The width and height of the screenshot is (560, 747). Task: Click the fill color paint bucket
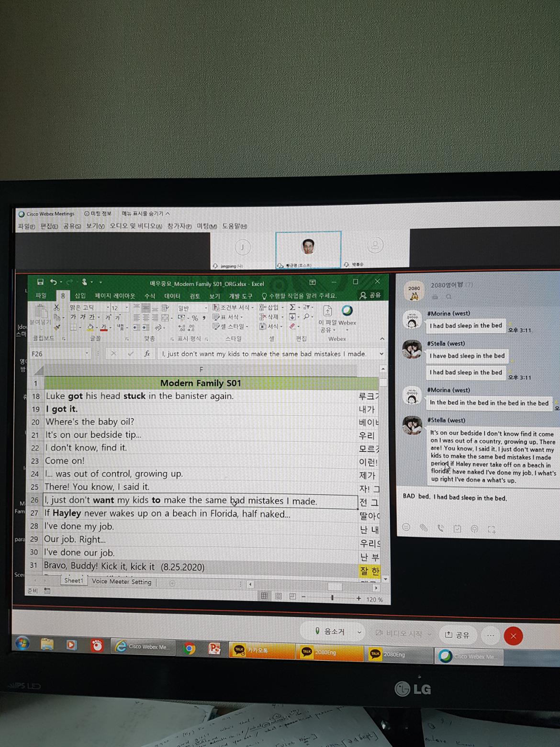pos(90,328)
